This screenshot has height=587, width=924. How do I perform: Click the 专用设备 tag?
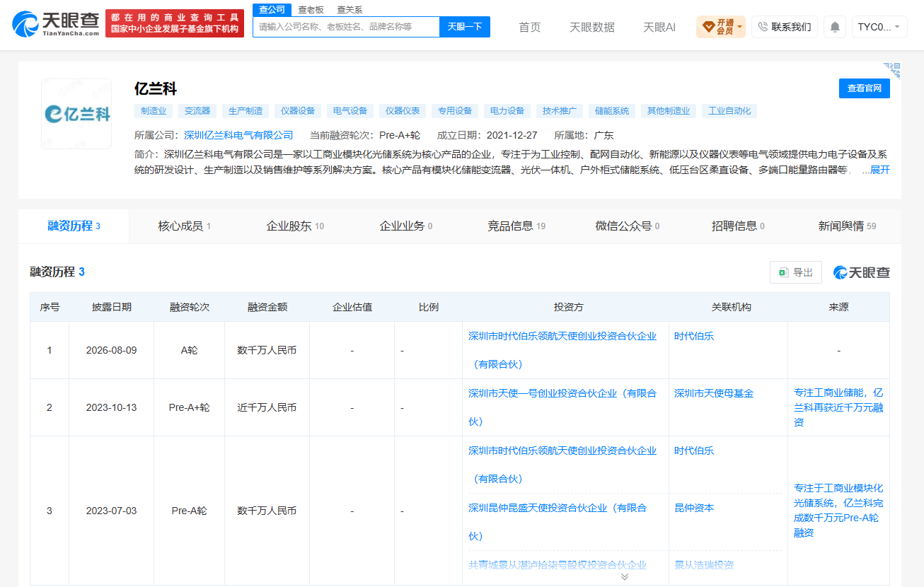[x=455, y=111]
